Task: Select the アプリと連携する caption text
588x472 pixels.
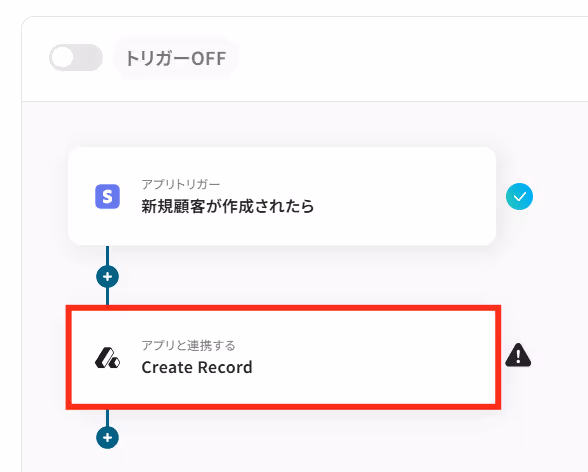Action: [188, 345]
